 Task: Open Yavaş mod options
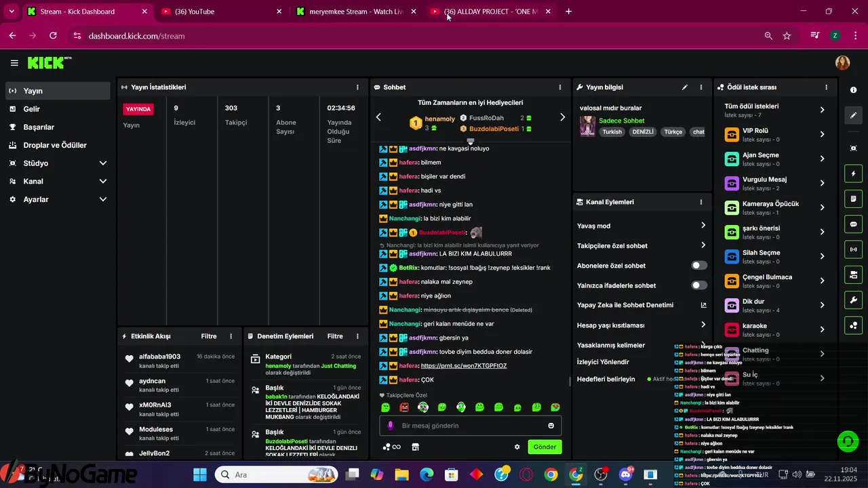click(641, 226)
